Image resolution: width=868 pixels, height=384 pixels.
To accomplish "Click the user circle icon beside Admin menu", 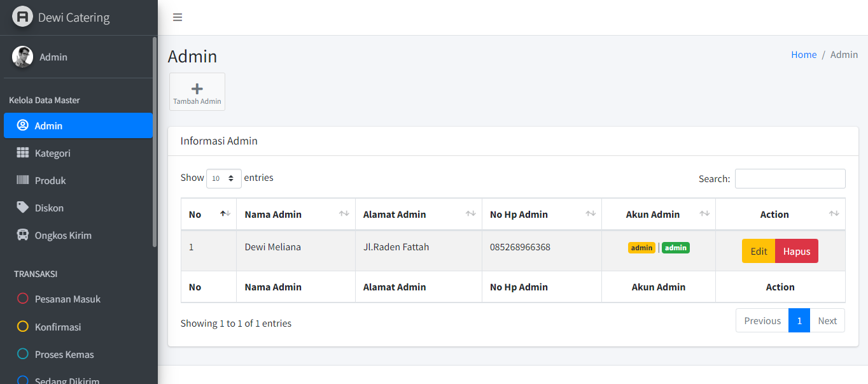I will 23,125.
